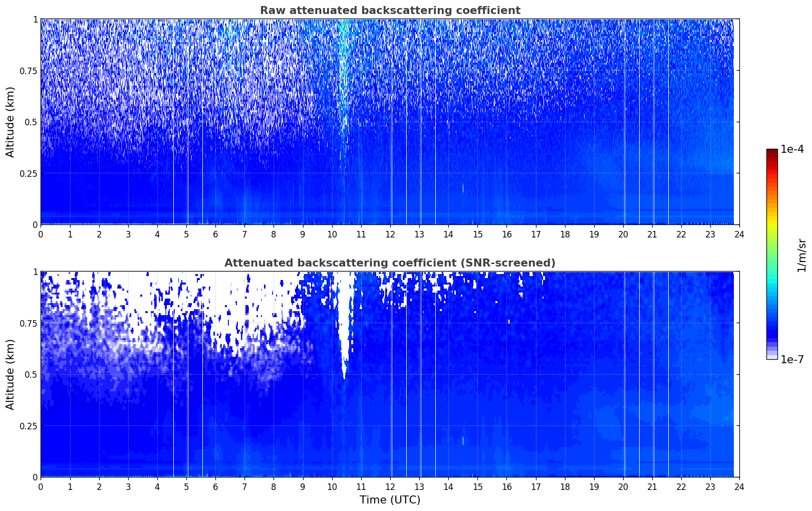Click the top plot x-axis tick '3'
Screen dimensions: 812x511
point(128,234)
